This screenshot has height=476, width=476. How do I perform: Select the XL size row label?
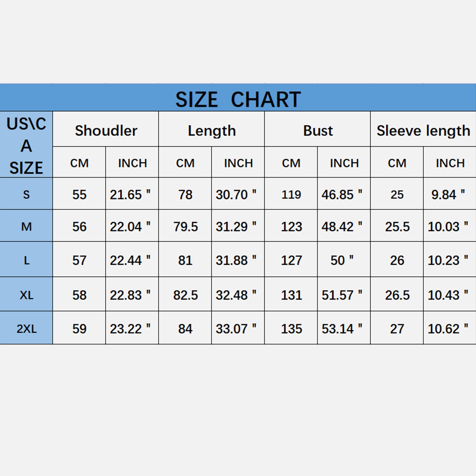(x=26, y=295)
